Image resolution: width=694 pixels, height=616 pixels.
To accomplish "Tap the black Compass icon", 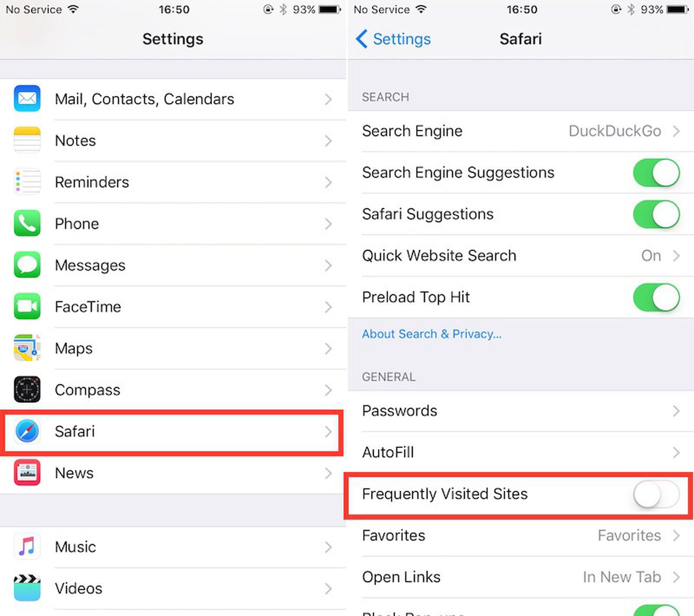I will tap(27, 390).
